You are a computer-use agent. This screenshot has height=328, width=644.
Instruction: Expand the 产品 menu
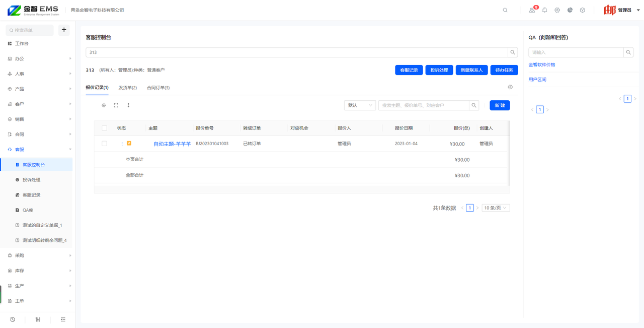(38, 89)
